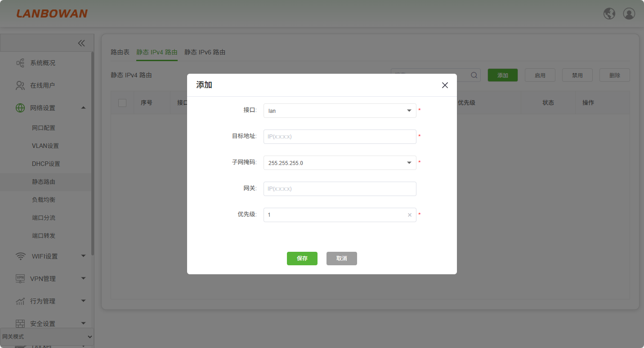Screen dimensions: 644x348
Task: Click the 优先级: field label
Action: [x=247, y=214]
